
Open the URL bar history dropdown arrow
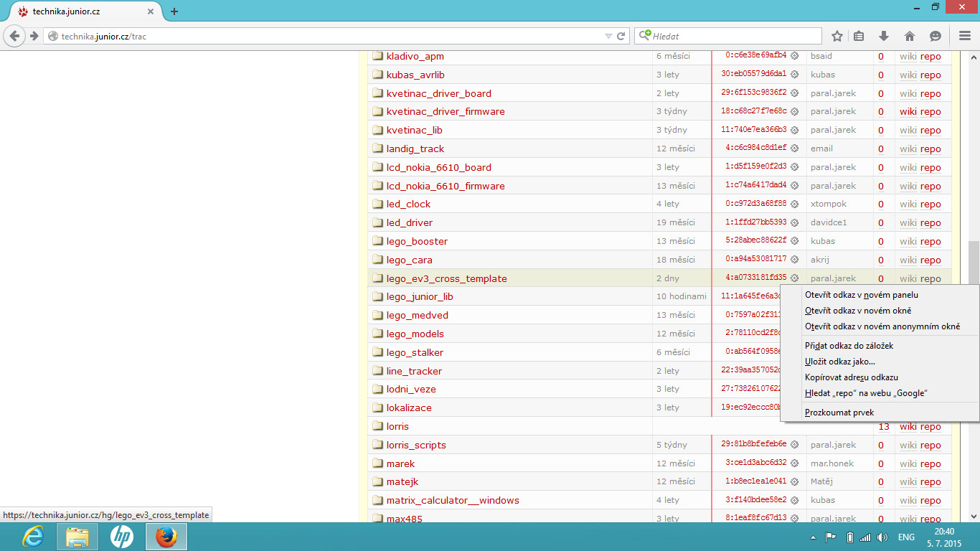pyautogui.click(x=608, y=36)
